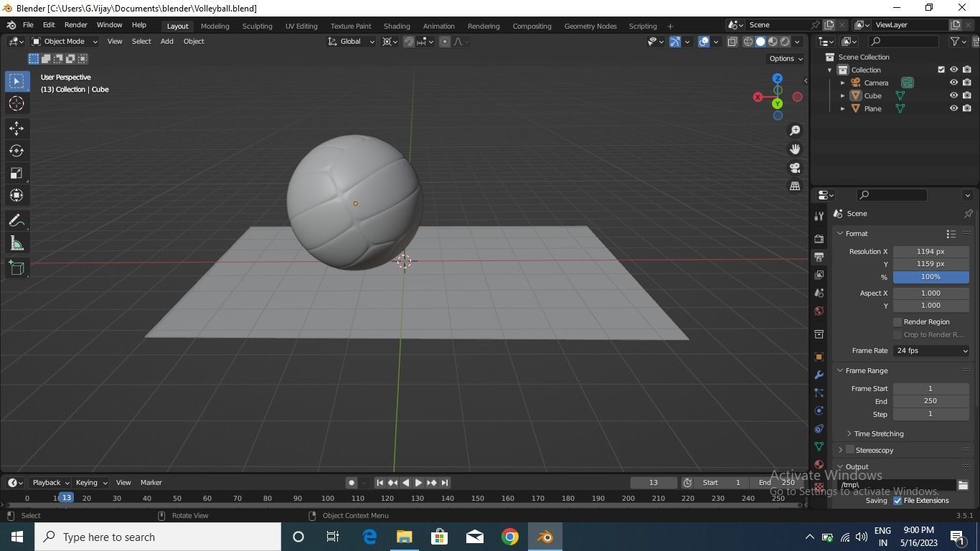Image resolution: width=980 pixels, height=551 pixels.
Task: Click the current frame 13 marker in timeline
Action: tap(66, 498)
